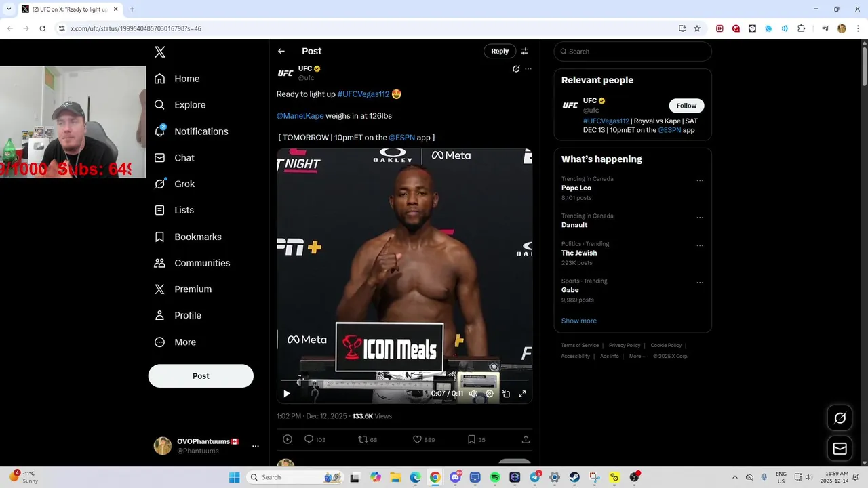Open more options for Gabe trend
The image size is (868, 488).
pyautogui.click(x=700, y=283)
